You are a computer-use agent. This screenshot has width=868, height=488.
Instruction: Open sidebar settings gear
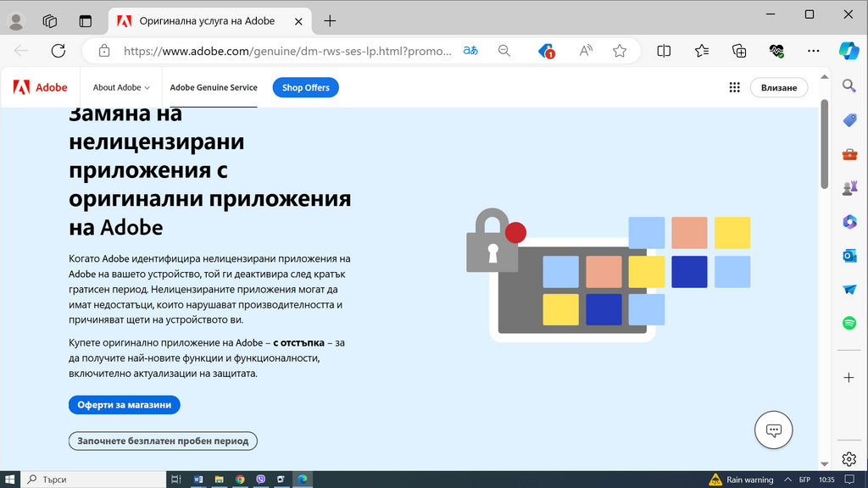849,458
